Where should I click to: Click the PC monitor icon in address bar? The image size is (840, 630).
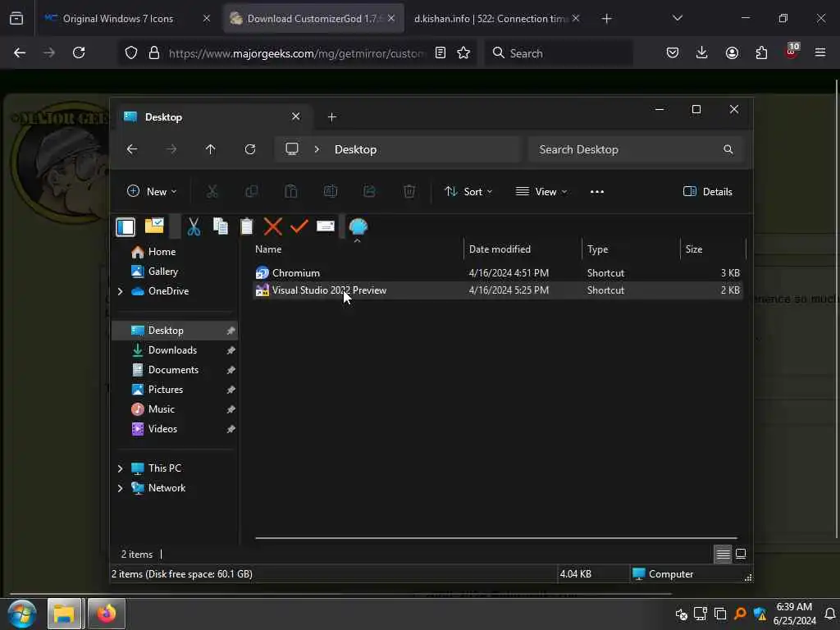(x=292, y=149)
